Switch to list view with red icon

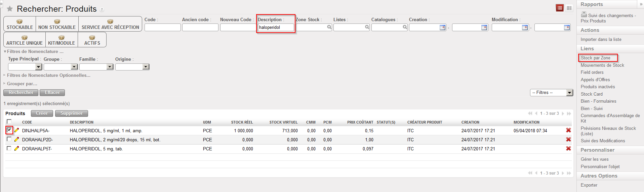[x=560, y=8]
